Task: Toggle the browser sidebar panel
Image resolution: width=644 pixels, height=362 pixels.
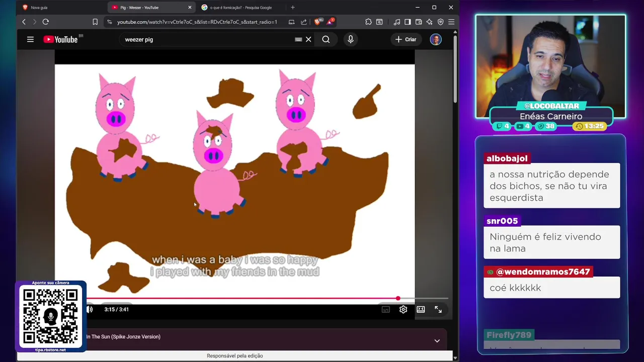Action: (x=408, y=22)
